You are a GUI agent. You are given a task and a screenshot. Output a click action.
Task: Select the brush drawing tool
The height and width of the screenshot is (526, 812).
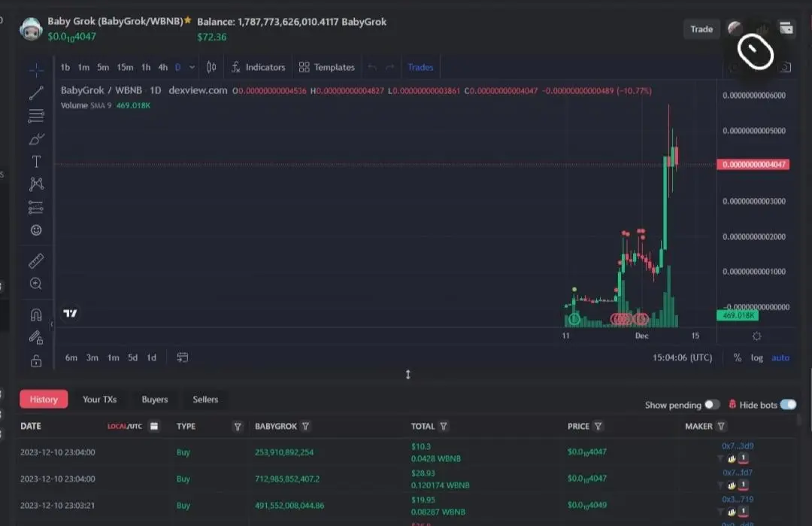tap(36, 139)
